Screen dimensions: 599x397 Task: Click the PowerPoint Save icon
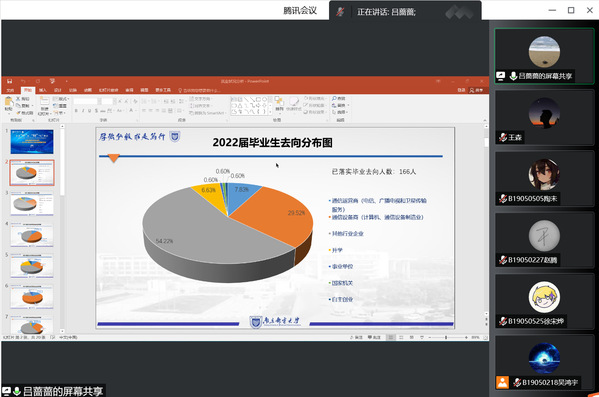click(x=10, y=81)
